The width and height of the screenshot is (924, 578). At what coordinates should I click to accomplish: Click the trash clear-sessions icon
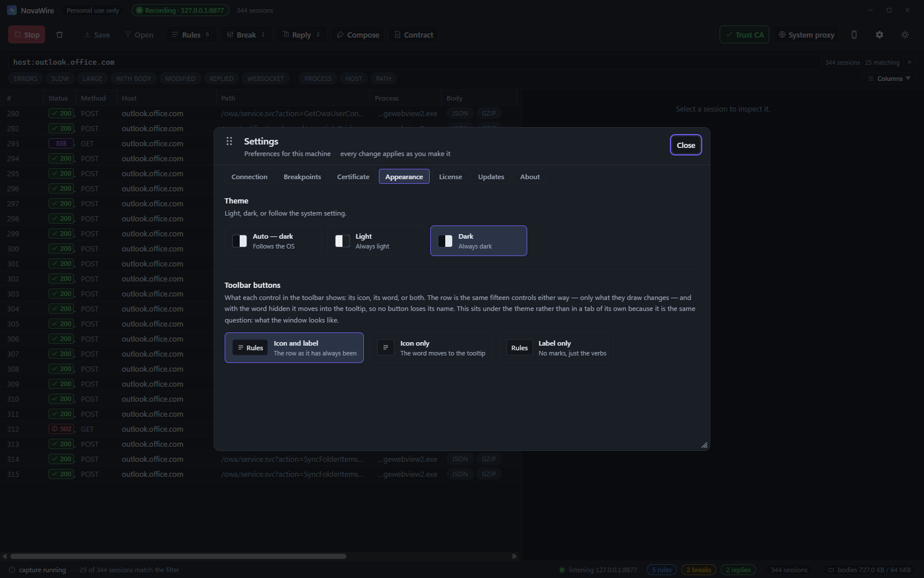coord(59,35)
